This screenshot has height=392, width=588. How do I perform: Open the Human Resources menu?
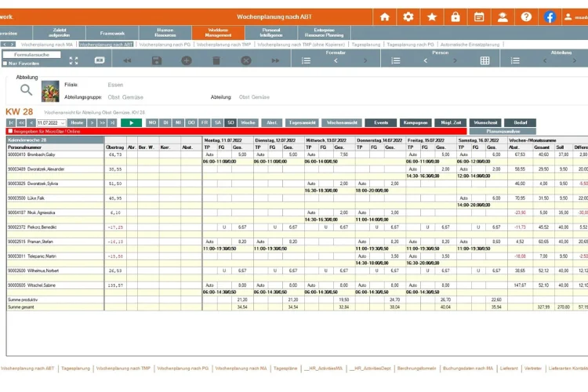pos(165,33)
